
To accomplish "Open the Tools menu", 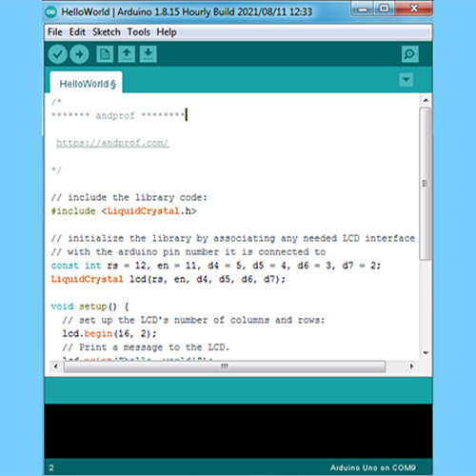I will 139,32.
